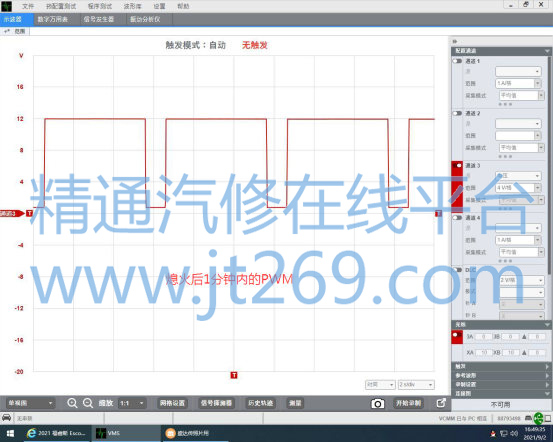Click the red T trigger marker at bottom
The height and width of the screenshot is (442, 553).
(234, 375)
